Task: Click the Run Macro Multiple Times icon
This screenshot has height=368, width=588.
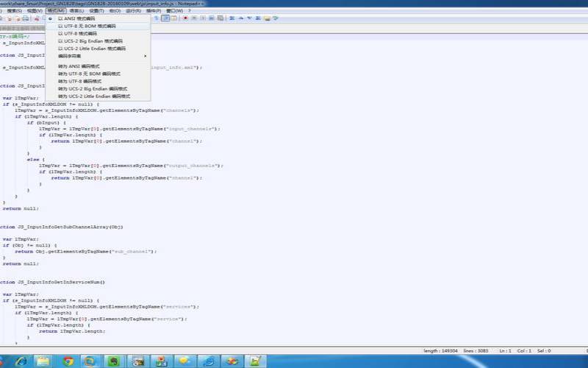Action: pos(211,18)
